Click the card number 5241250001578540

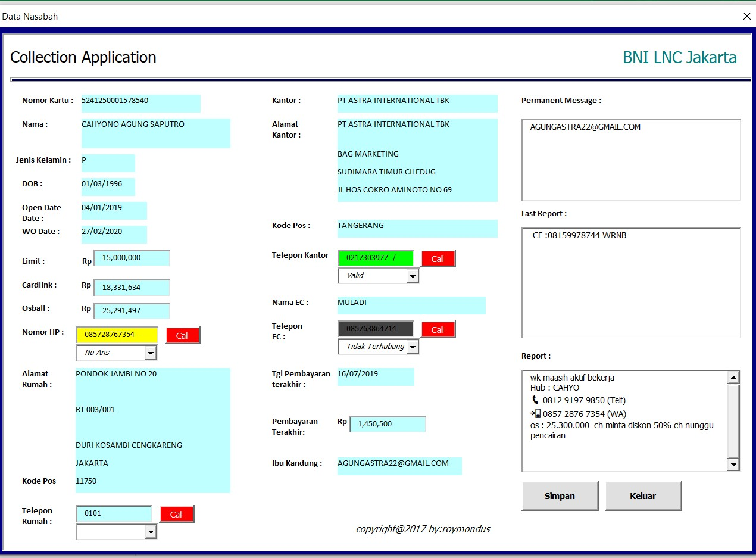[x=115, y=101]
